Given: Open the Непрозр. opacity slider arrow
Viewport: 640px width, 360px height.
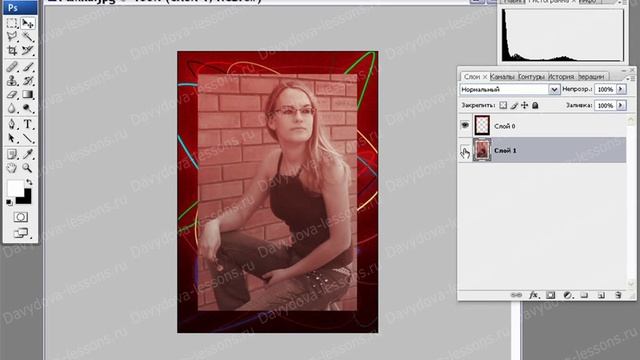Looking at the screenshot, I should tap(621, 89).
